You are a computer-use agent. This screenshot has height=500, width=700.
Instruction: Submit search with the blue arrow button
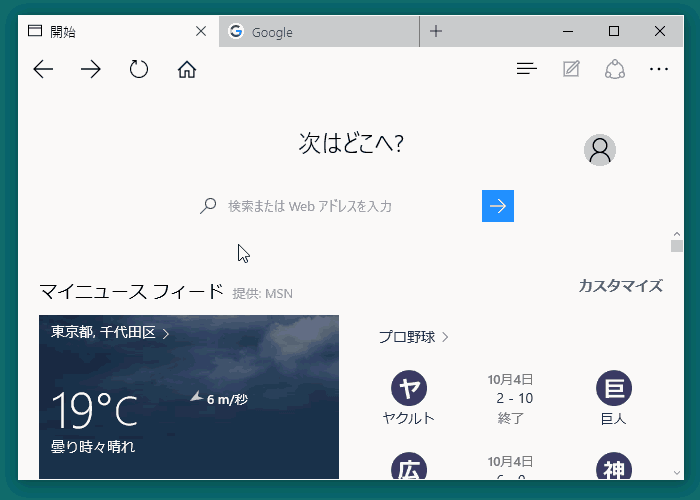[498, 206]
